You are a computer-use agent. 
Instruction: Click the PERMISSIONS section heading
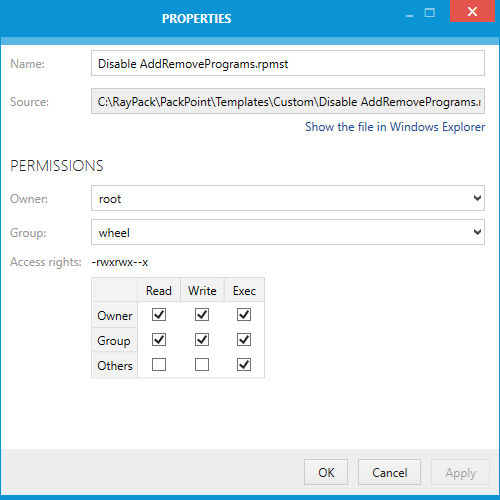[x=57, y=166]
